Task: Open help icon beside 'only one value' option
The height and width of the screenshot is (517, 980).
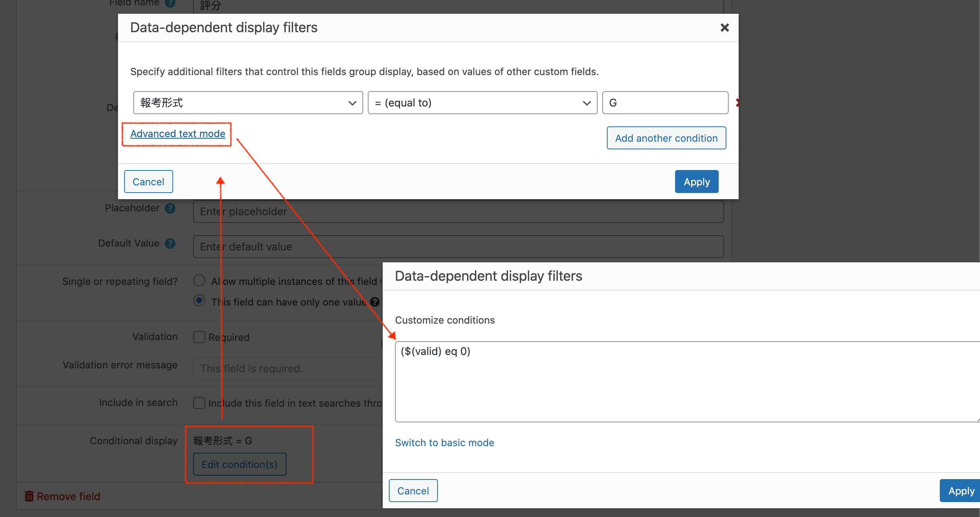Action: click(x=375, y=302)
